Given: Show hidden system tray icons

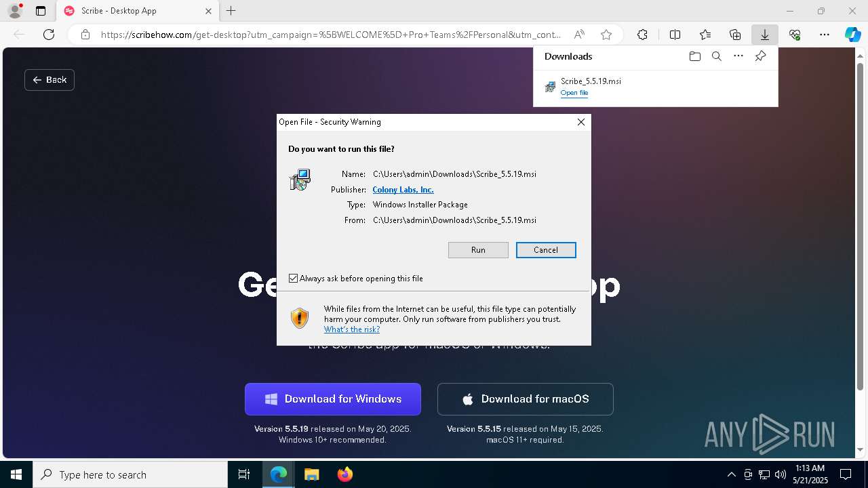Looking at the screenshot, I should click(731, 474).
